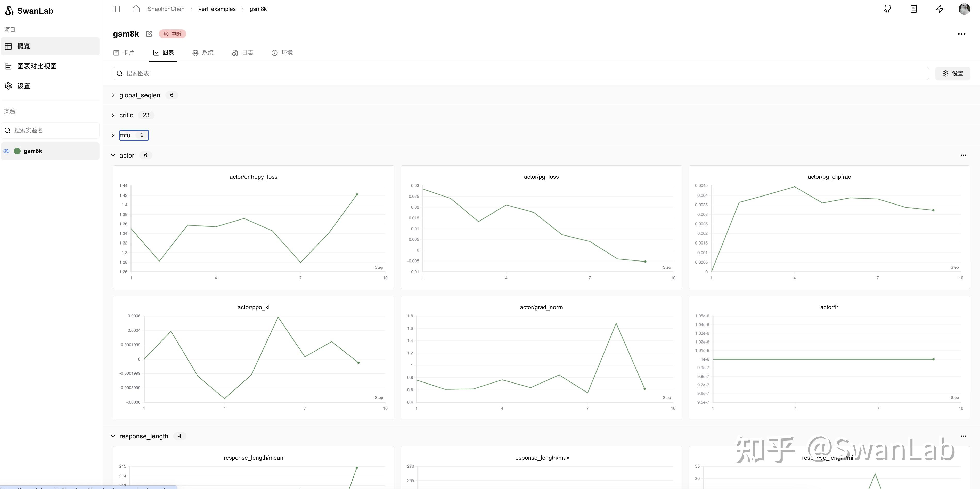Open the experiment ellipsis menu

[961, 34]
